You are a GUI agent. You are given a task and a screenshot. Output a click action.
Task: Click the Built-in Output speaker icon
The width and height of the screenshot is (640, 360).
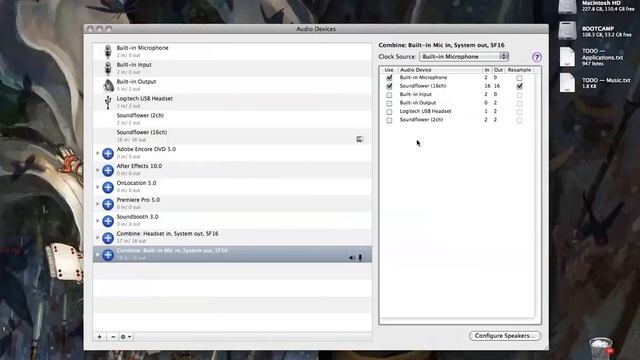point(108,85)
